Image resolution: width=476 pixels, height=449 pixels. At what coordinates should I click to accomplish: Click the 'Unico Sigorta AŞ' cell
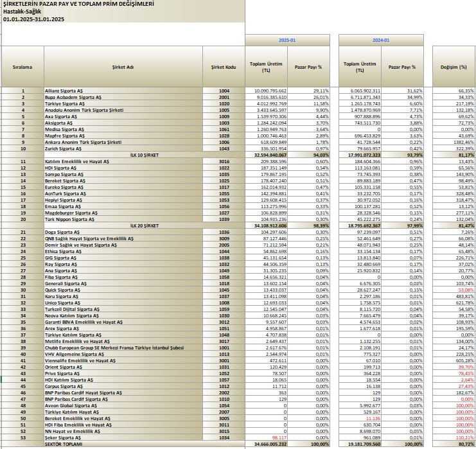123,303
